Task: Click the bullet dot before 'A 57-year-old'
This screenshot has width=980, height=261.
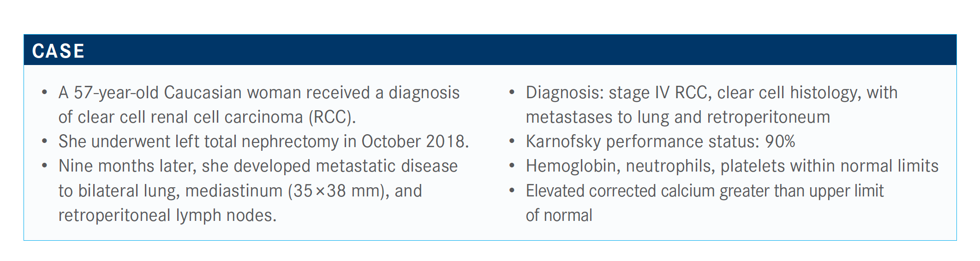Action: point(44,92)
